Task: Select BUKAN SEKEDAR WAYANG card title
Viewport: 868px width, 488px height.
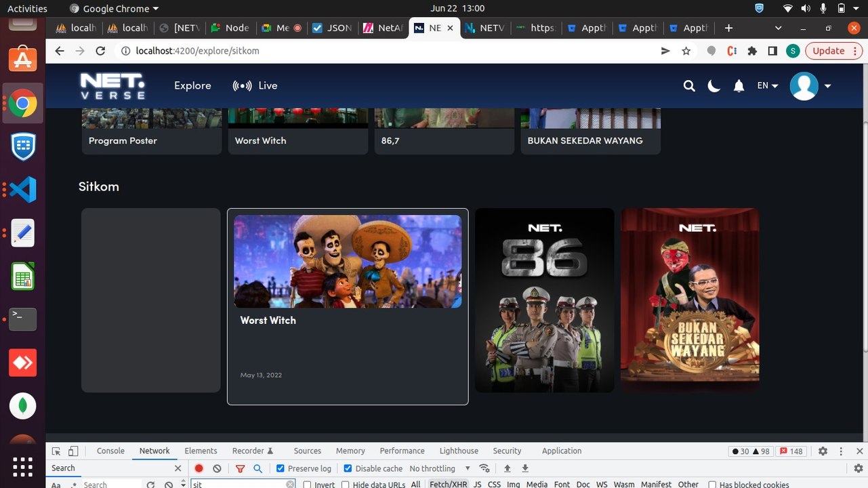Action: click(x=585, y=140)
